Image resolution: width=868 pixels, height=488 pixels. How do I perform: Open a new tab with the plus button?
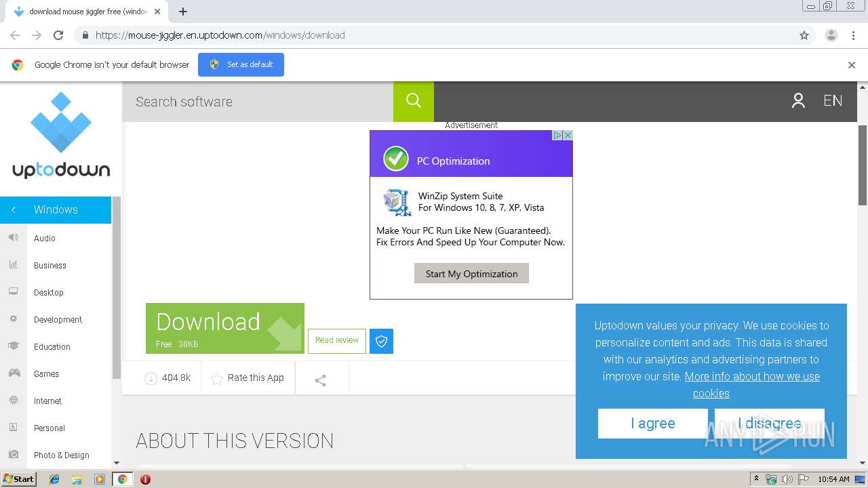pos(183,12)
